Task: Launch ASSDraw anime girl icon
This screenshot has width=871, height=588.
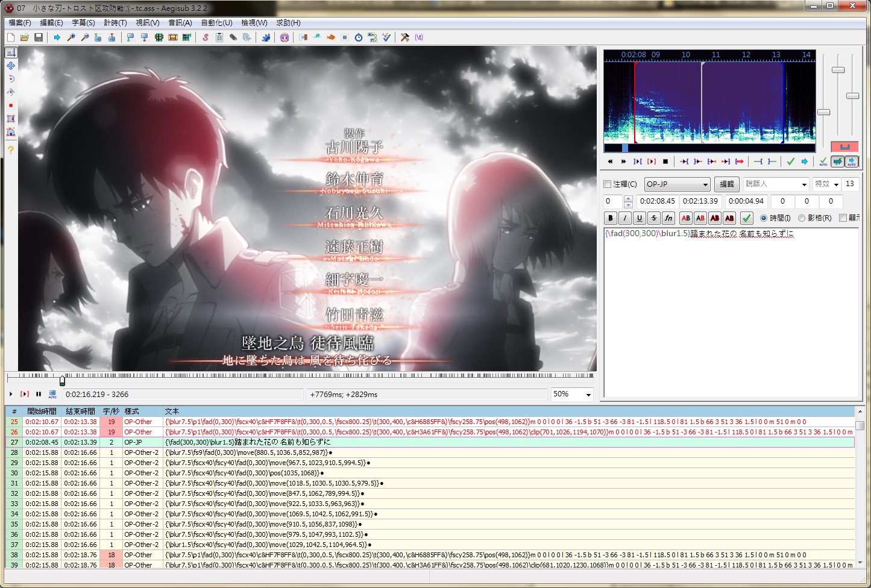Action: pyautogui.click(x=285, y=37)
